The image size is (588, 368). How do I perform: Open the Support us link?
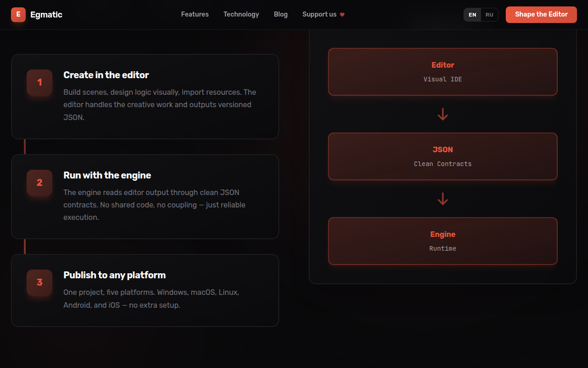pyautogui.click(x=323, y=14)
